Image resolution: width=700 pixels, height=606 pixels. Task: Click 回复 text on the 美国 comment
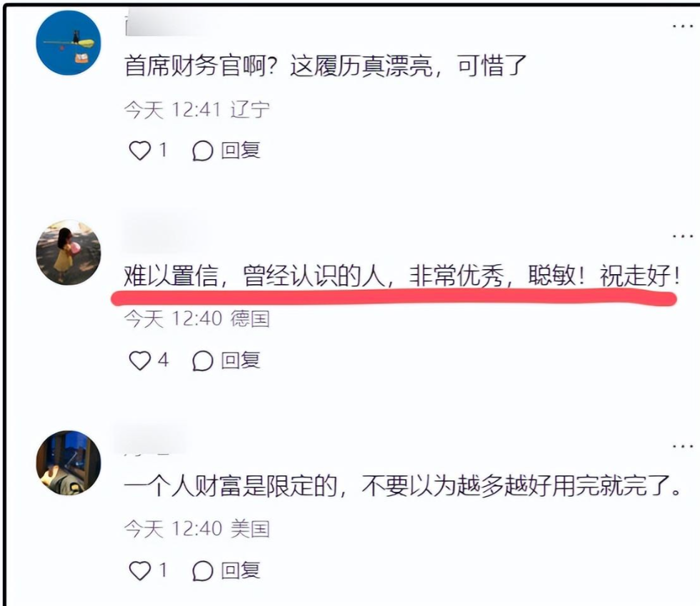241,571
